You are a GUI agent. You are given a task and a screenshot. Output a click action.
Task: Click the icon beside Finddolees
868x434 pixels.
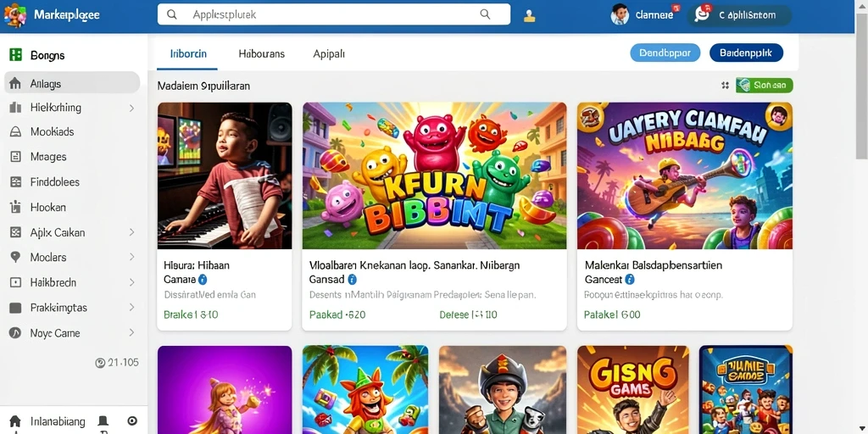pyautogui.click(x=15, y=181)
